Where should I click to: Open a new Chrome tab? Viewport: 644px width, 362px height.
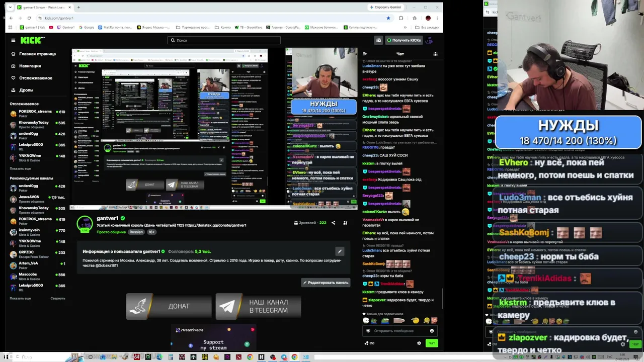pyautogui.click(x=78, y=7)
